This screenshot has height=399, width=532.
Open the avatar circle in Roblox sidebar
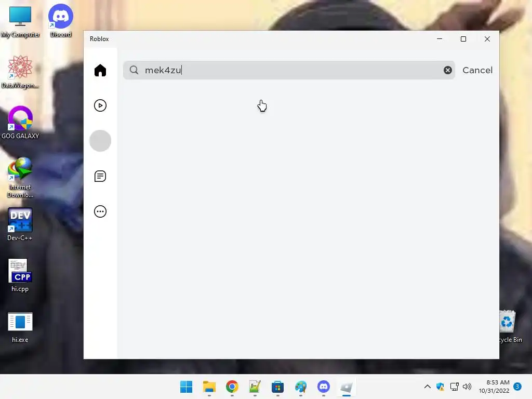[x=100, y=141]
